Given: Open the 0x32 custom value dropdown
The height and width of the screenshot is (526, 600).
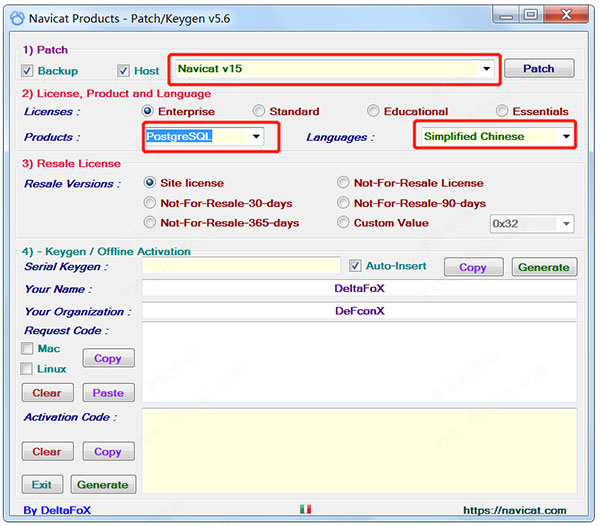Looking at the screenshot, I should pos(532,223).
